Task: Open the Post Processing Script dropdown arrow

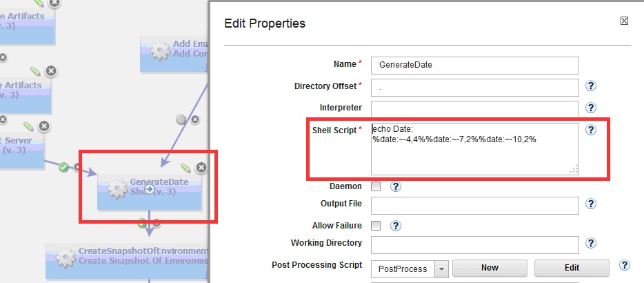Action: tap(441, 269)
